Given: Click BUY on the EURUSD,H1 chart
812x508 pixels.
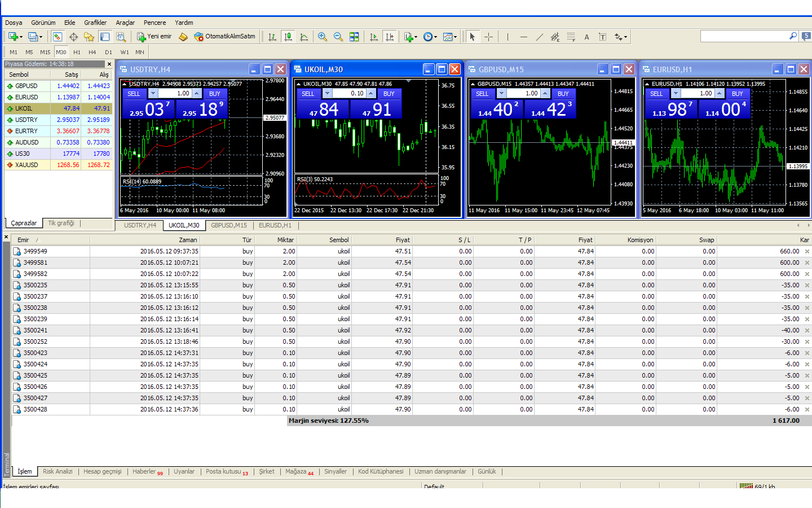Looking at the screenshot, I should click(x=737, y=94).
